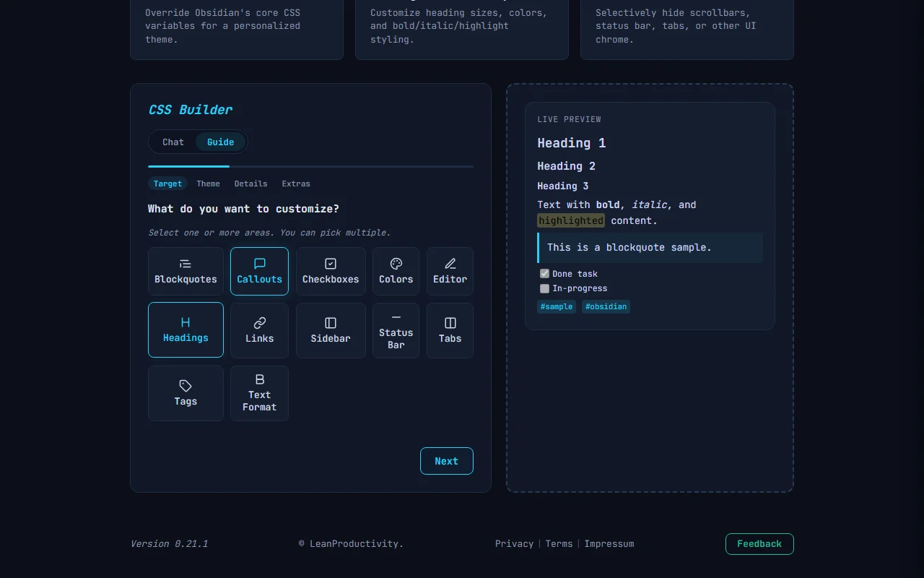Pick the Status Bar option
The image size is (924, 578).
[396, 330]
